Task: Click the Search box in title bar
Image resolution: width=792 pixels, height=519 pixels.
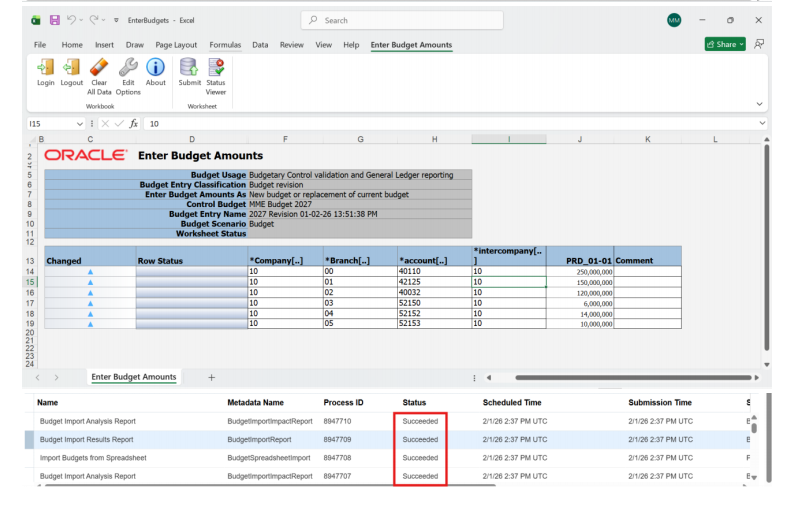Action: click(400, 20)
